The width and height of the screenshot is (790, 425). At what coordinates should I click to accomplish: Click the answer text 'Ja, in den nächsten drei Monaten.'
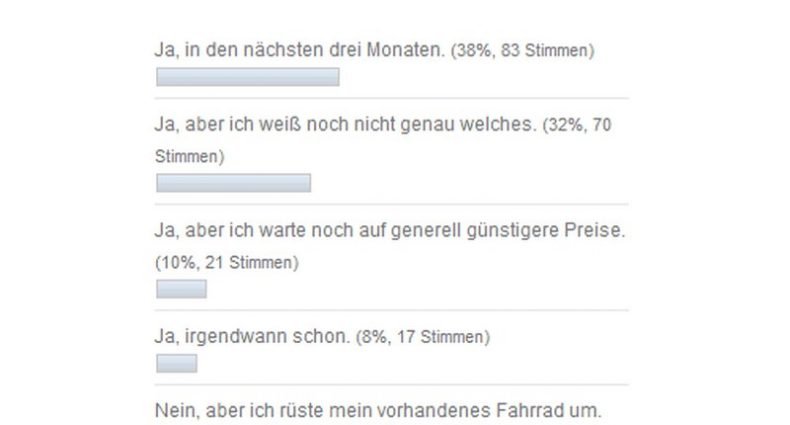(x=298, y=50)
